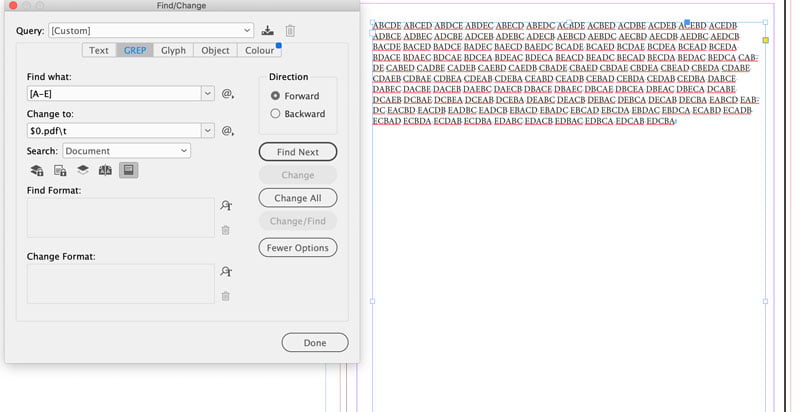Switch to the Glyph tab
This screenshot has width=800, height=412.
[x=173, y=50]
